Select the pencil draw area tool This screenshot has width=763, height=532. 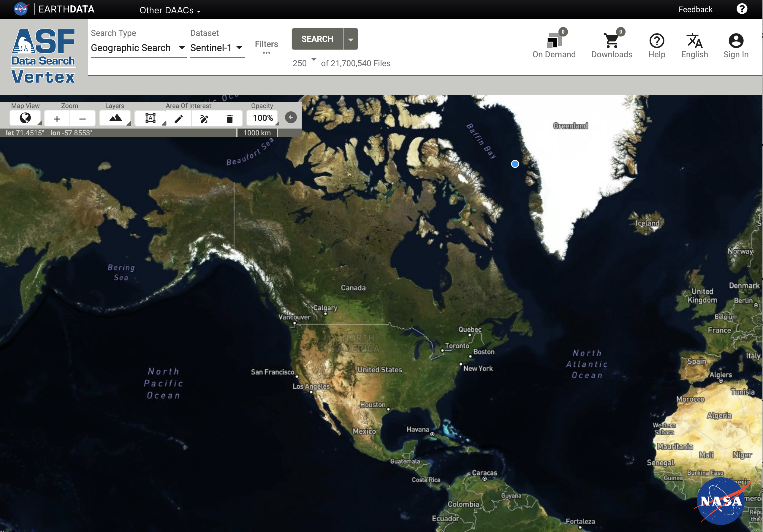click(178, 119)
